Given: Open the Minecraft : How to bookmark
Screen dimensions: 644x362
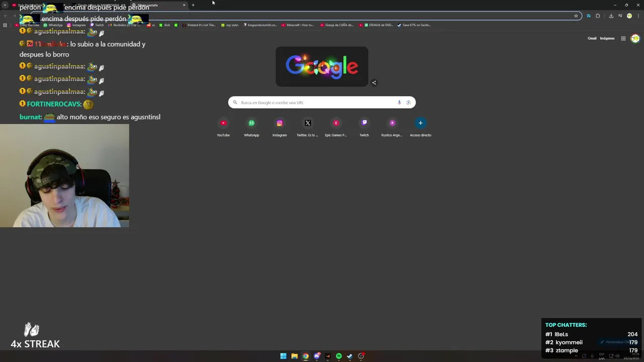Looking at the screenshot, I should [298, 25].
